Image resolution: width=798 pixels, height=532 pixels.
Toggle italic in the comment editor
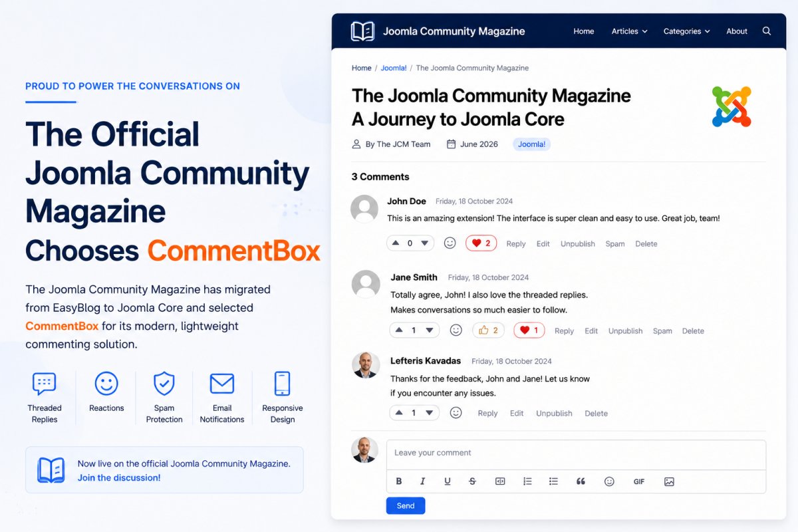pyautogui.click(x=422, y=481)
